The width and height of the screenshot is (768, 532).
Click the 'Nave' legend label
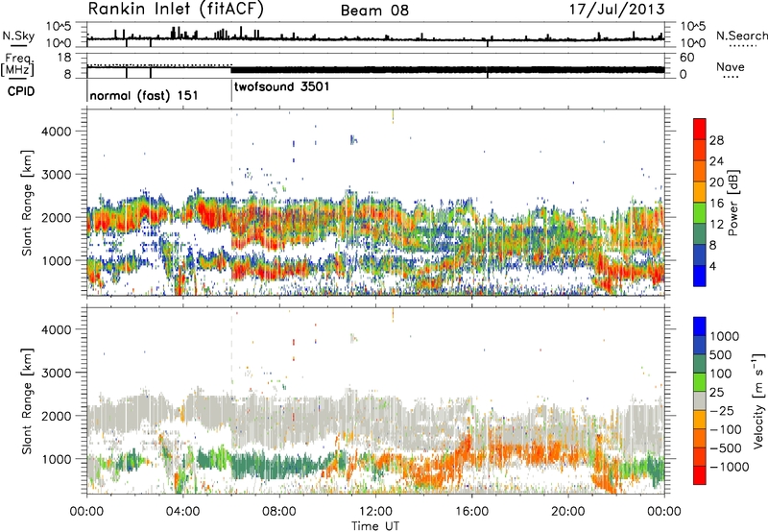tap(730, 66)
